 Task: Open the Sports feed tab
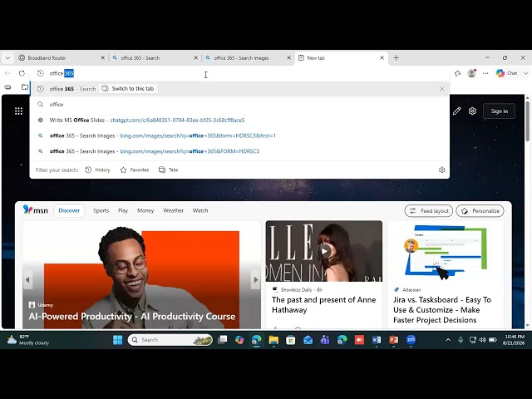click(x=101, y=210)
